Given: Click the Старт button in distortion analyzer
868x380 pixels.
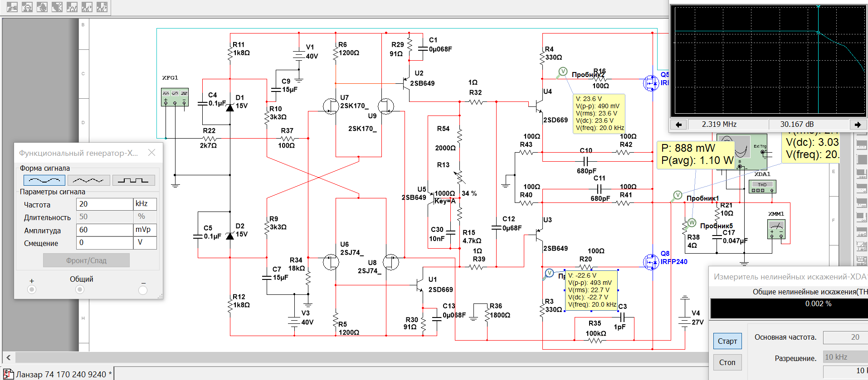Looking at the screenshot, I should 727,341.
